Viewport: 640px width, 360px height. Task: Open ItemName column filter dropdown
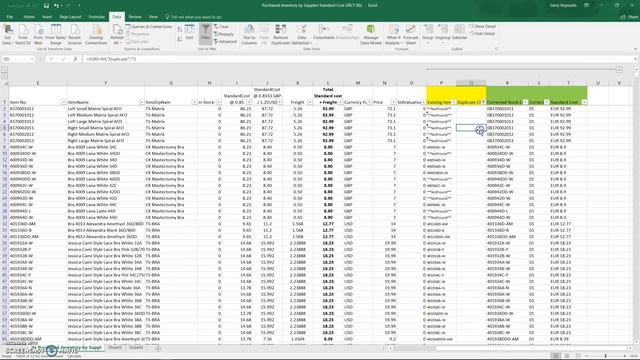pyautogui.click(x=141, y=102)
